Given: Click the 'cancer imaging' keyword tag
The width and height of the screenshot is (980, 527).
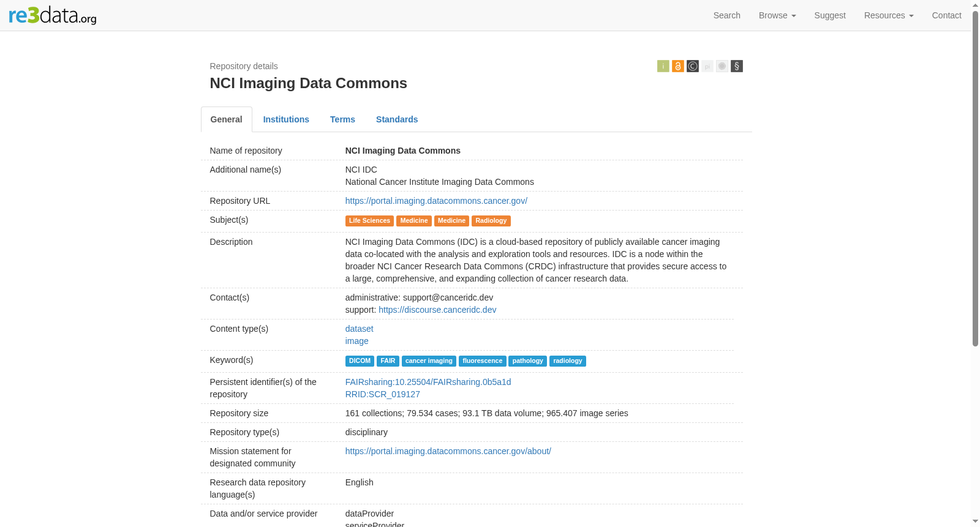Looking at the screenshot, I should point(429,361).
